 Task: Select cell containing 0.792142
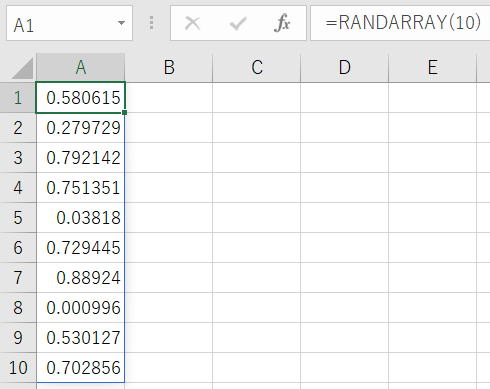point(80,158)
